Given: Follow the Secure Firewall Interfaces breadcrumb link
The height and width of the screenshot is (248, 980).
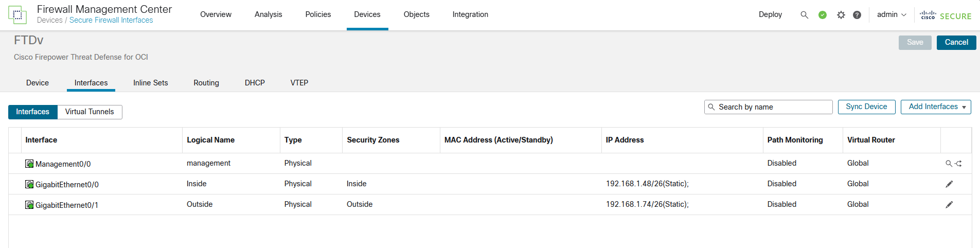Looking at the screenshot, I should (x=111, y=20).
